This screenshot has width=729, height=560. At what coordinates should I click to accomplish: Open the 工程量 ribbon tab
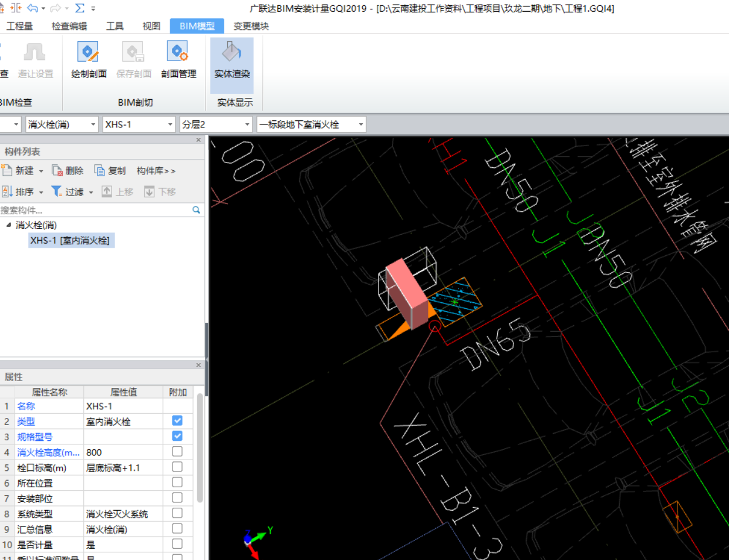(19, 26)
